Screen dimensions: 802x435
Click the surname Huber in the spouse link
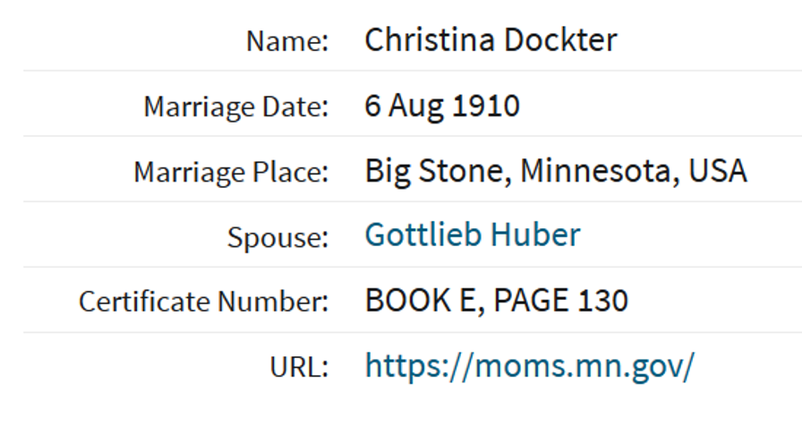536,235
